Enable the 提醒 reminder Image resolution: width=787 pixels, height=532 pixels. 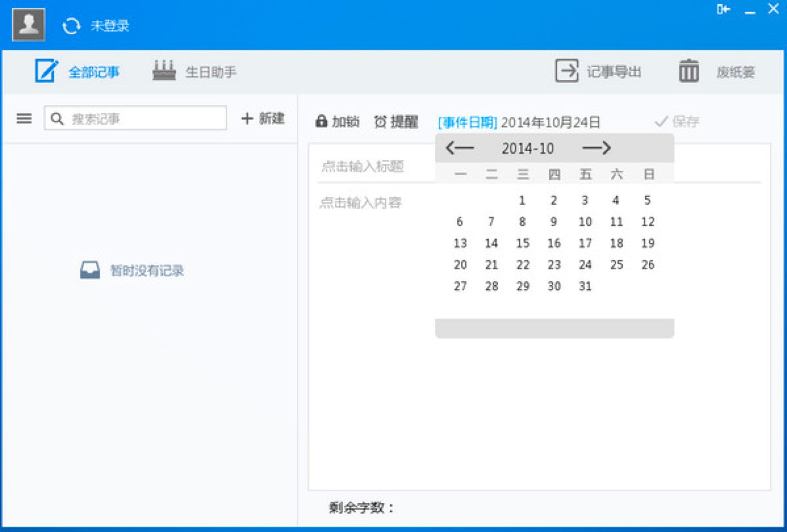coord(396,122)
